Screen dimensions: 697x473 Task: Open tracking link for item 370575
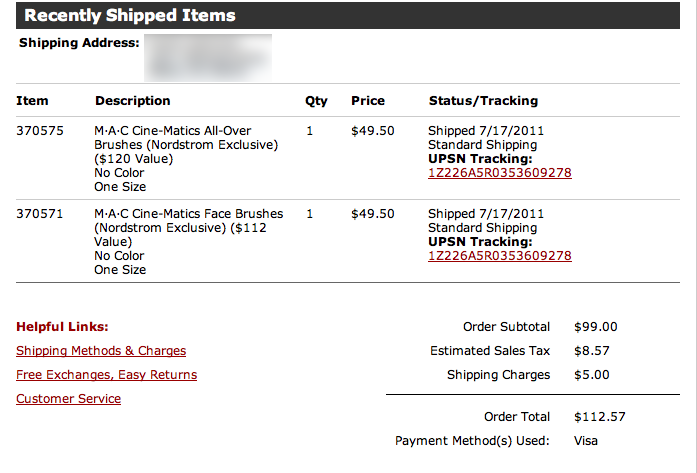coord(500,173)
